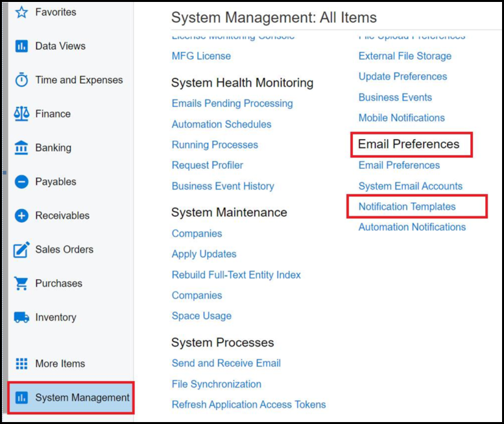This screenshot has height=424, width=504.
Task: Click the Receivables plus circle icon
Action: (21, 216)
